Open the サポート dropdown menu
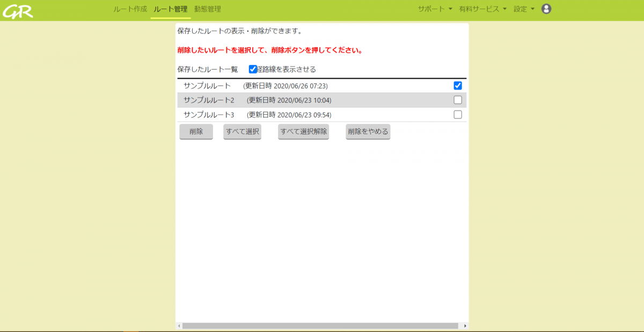644x332 pixels. pyautogui.click(x=431, y=9)
